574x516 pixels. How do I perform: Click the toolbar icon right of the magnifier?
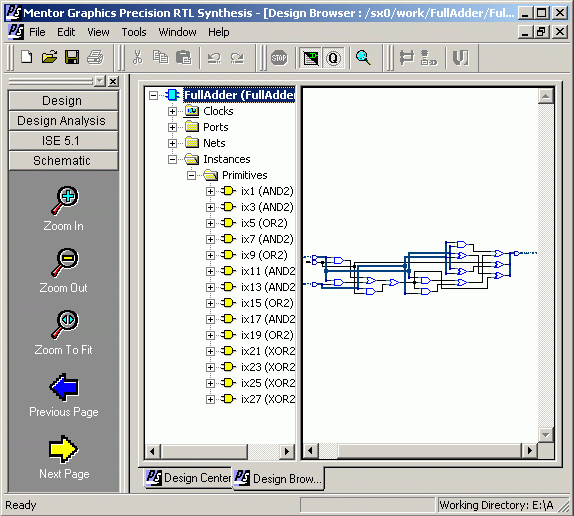pyautogui.click(x=406, y=58)
